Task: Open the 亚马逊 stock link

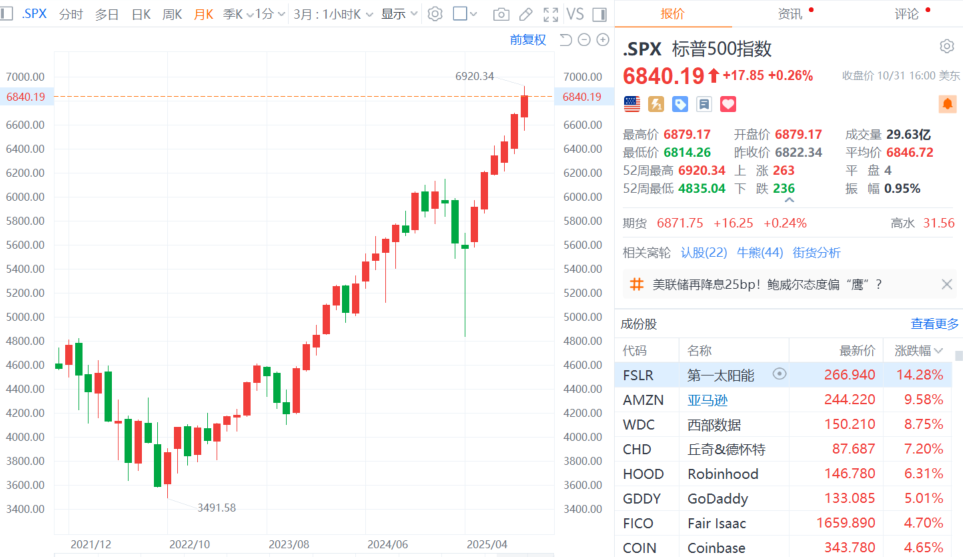Action: (708, 400)
